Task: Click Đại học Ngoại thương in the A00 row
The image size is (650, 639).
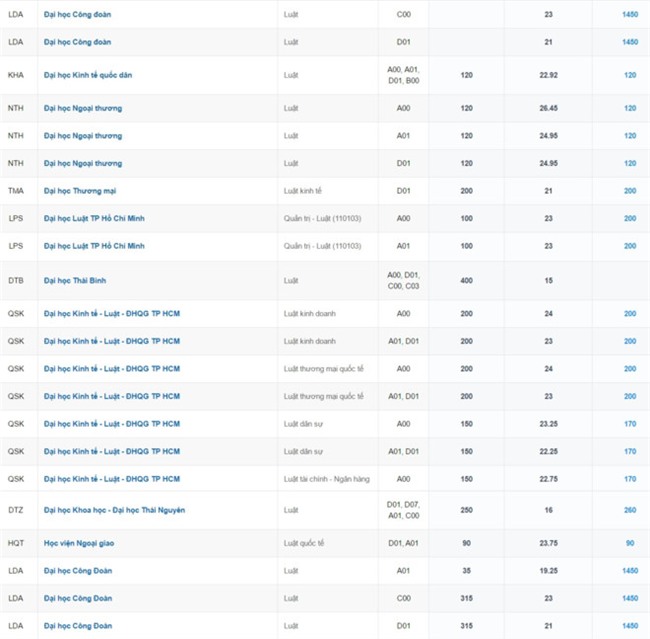Action: (x=83, y=108)
